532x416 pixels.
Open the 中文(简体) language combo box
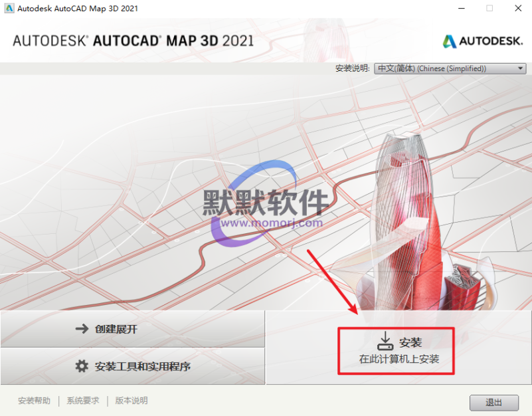pyautogui.click(x=445, y=68)
